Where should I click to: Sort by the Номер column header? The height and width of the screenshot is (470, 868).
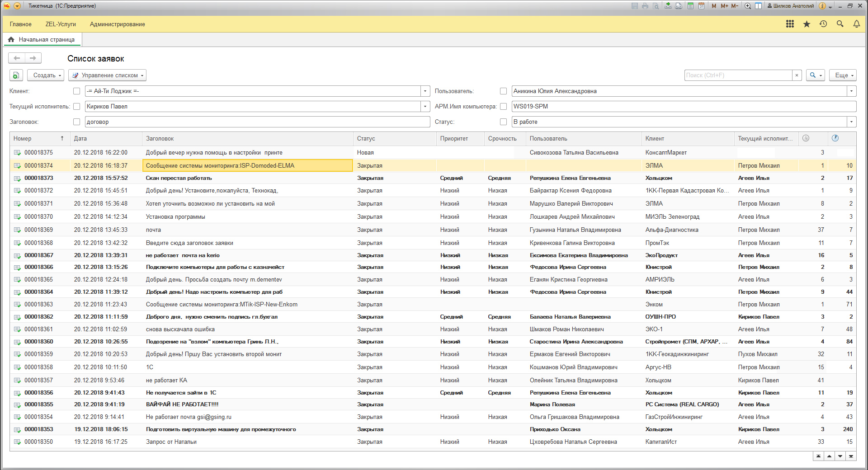tap(40, 139)
